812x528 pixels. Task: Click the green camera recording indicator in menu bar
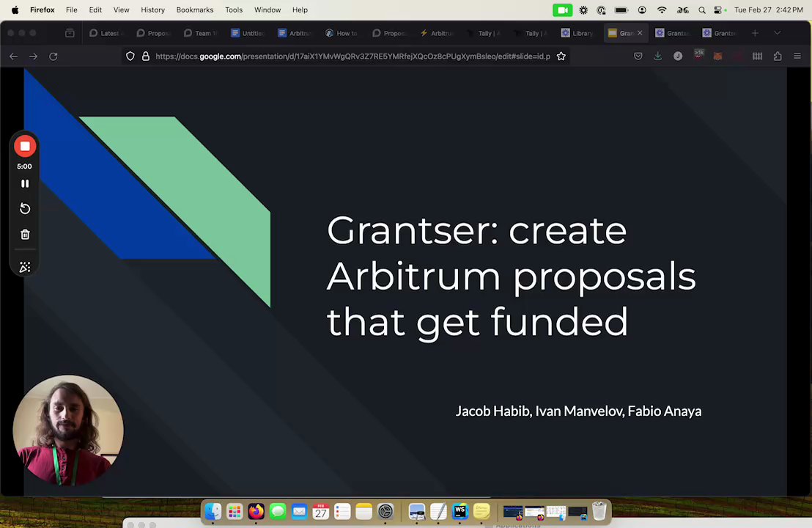tap(562, 10)
